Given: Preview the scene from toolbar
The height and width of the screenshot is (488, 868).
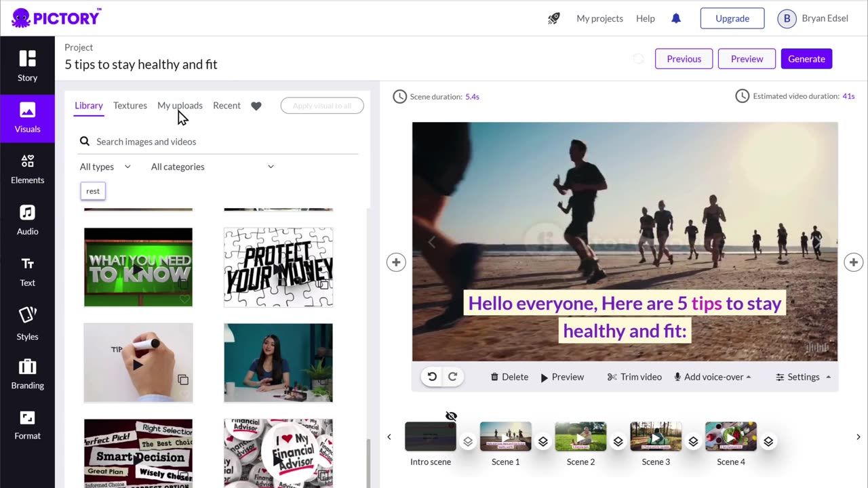Looking at the screenshot, I should point(562,377).
